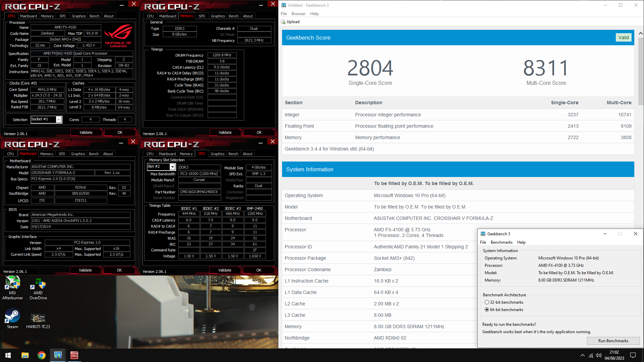Click the Floating Point score row
The image size is (644, 362).
click(458, 126)
